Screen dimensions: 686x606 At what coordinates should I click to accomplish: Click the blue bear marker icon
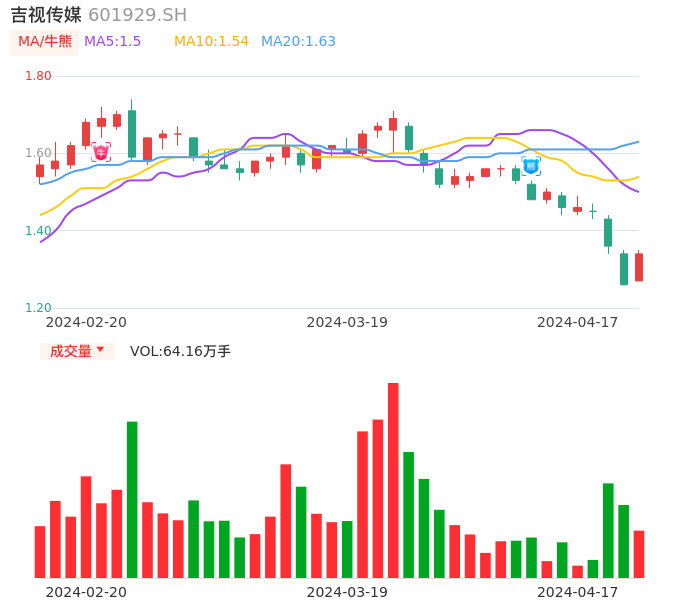tap(531, 166)
